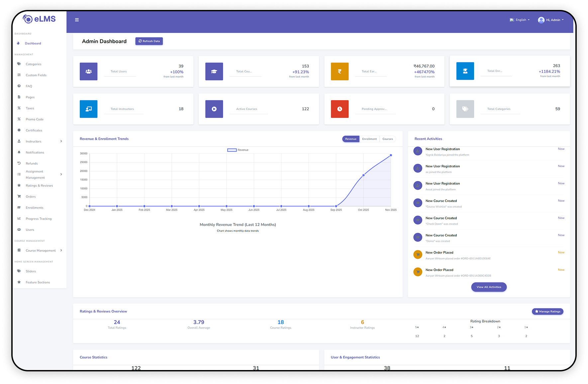This screenshot has height=384, width=588.
Task: Expand the Instructors sidebar submenu
Action: pos(40,142)
